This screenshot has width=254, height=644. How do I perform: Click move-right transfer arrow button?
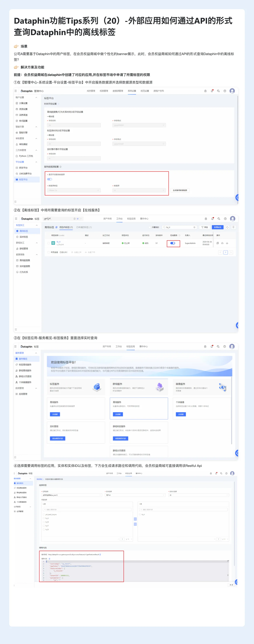(x=135, y=519)
